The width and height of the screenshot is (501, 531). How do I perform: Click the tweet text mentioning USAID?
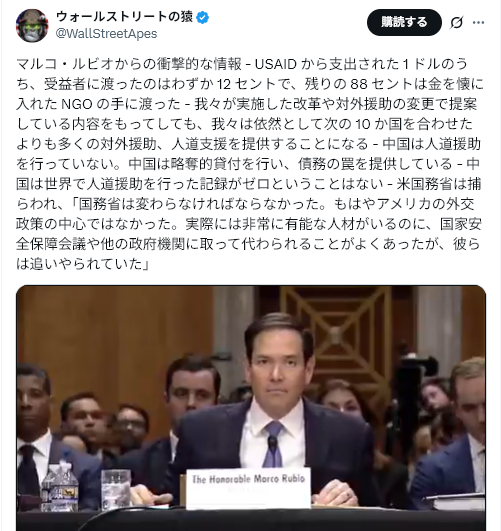click(x=242, y=64)
